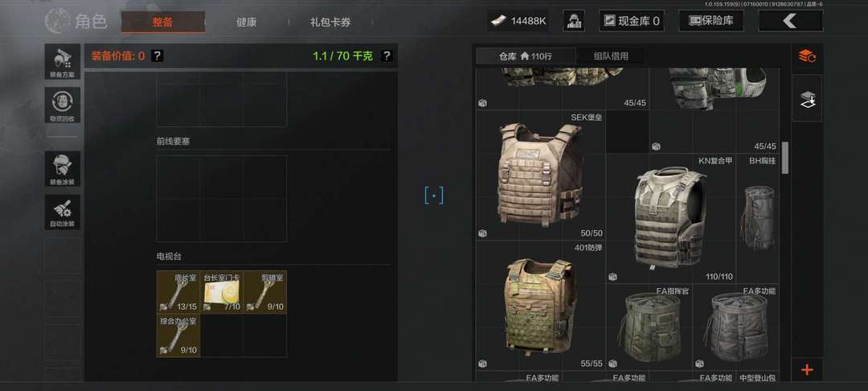Click the storage panel vertical scrollbar
This screenshot has height=391, width=868.
(784, 158)
